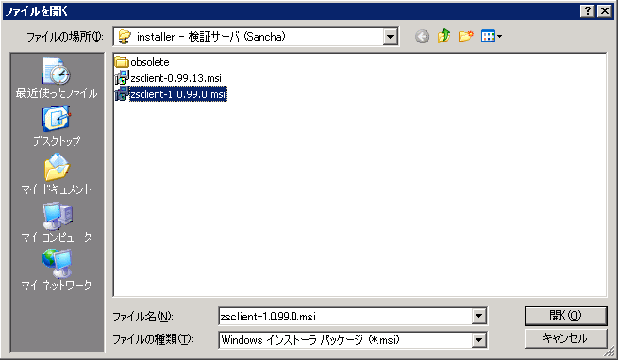Click the ファイルの種類(T) label
The image size is (618, 360).
[x=153, y=339]
